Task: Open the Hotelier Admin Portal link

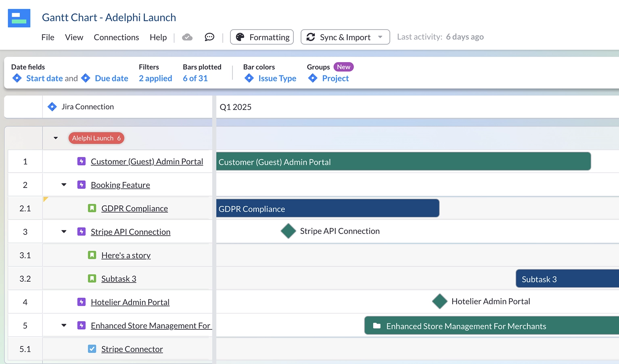Action: tap(130, 302)
